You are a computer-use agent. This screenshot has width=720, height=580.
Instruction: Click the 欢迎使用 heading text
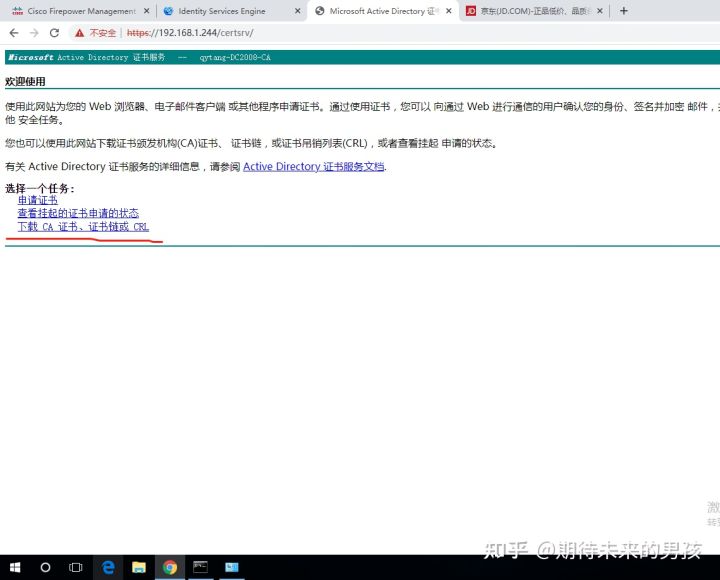(x=25, y=82)
